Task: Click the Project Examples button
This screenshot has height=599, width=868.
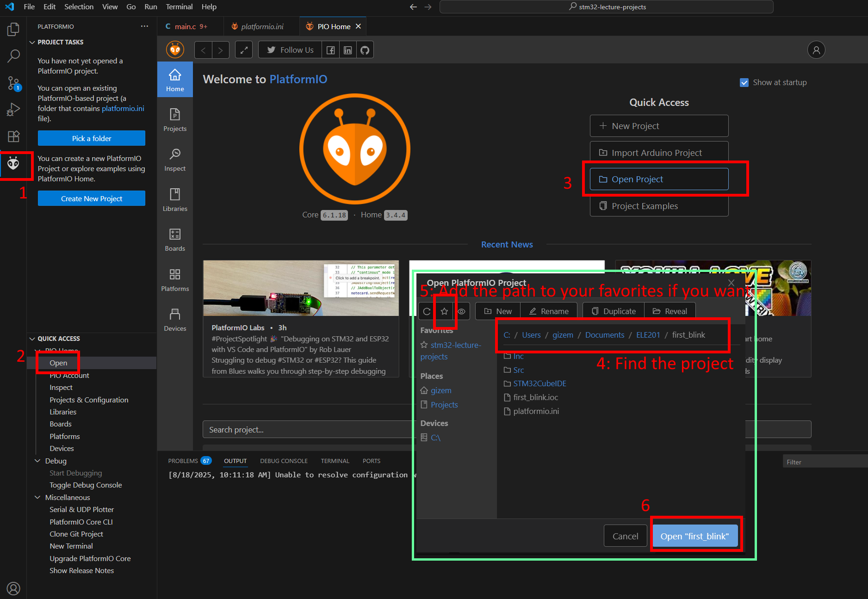Action: (x=659, y=206)
